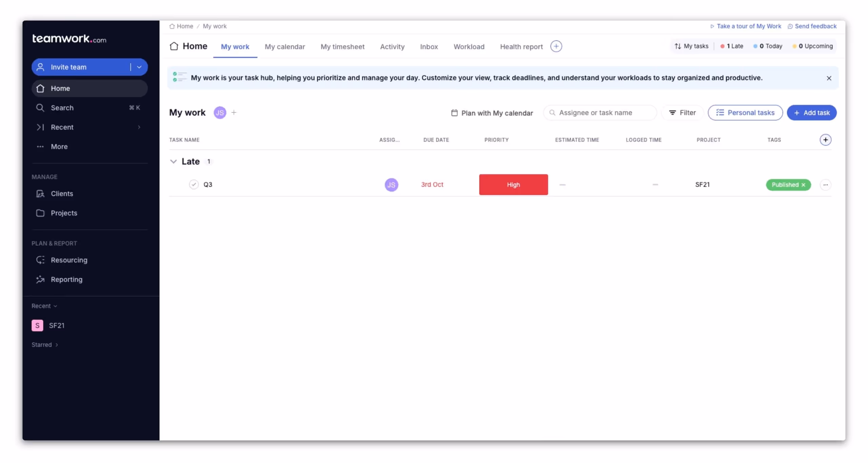Switch to the My calendar tab
868x463 pixels.
coord(284,47)
